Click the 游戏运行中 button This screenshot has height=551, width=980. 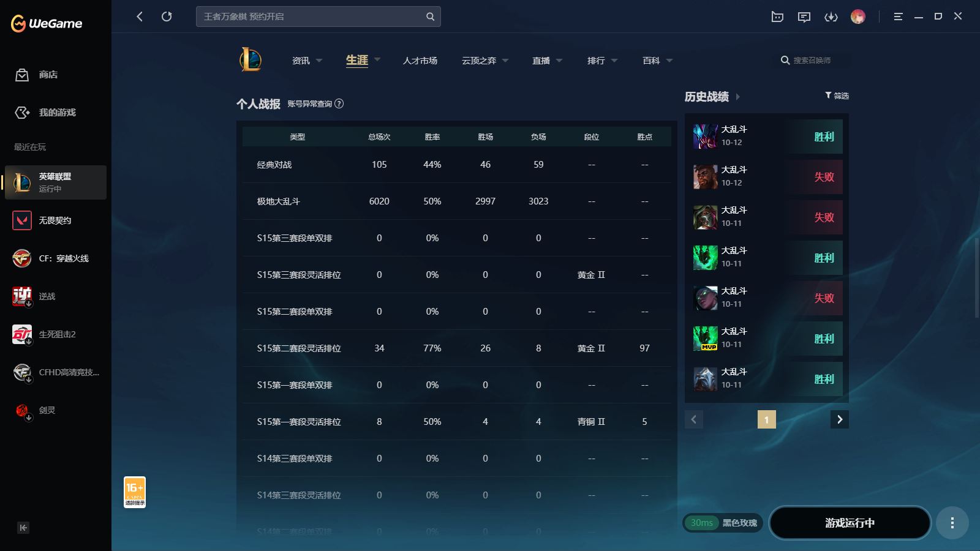click(850, 523)
